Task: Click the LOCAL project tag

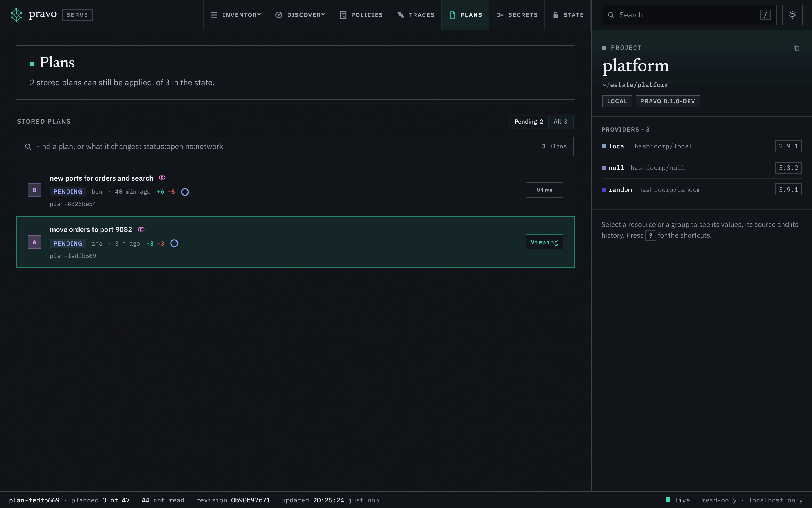Action: click(x=617, y=101)
